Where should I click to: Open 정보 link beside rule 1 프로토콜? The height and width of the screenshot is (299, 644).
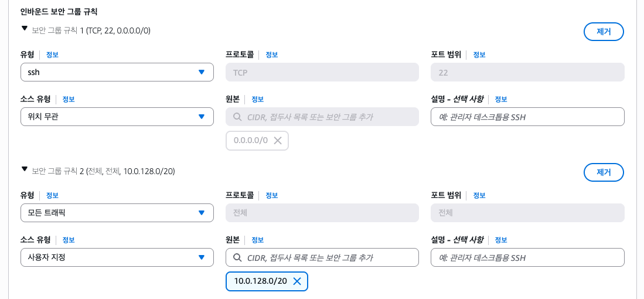[x=271, y=55]
